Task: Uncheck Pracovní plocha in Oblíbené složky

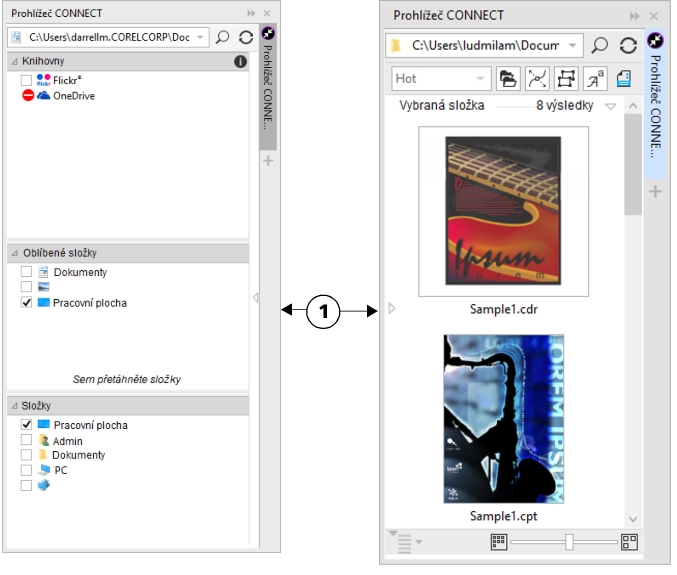Action: click(x=26, y=303)
